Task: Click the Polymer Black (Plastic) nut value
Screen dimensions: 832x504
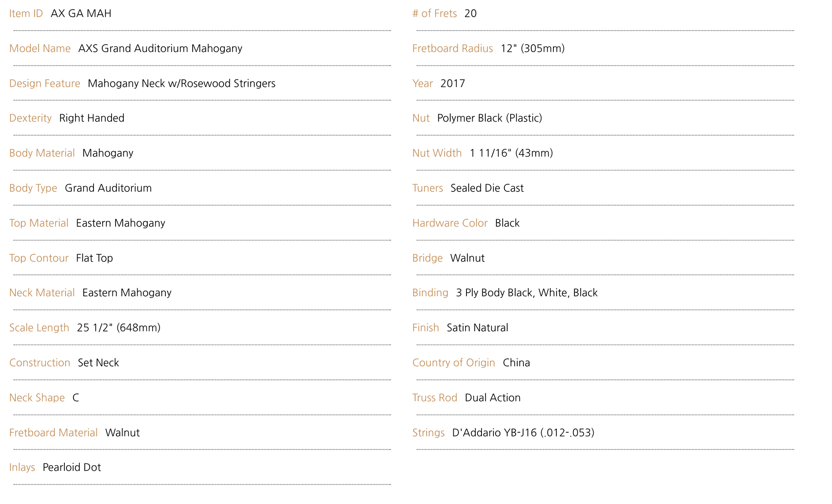Action: [489, 118]
